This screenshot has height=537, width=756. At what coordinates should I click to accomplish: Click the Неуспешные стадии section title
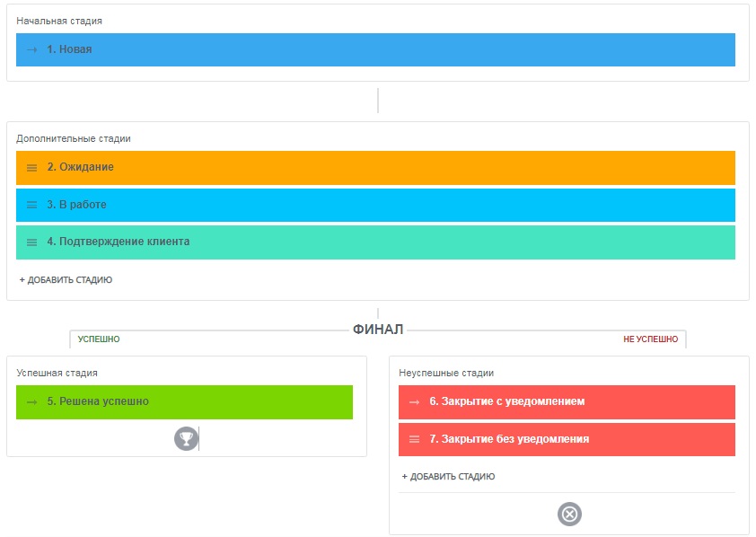click(x=446, y=373)
